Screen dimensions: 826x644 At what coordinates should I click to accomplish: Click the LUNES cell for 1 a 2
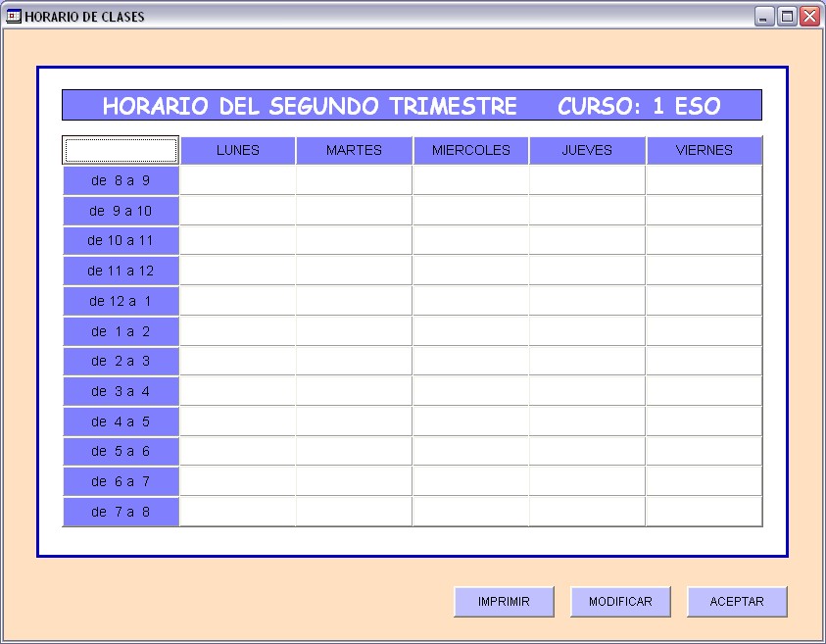237,331
